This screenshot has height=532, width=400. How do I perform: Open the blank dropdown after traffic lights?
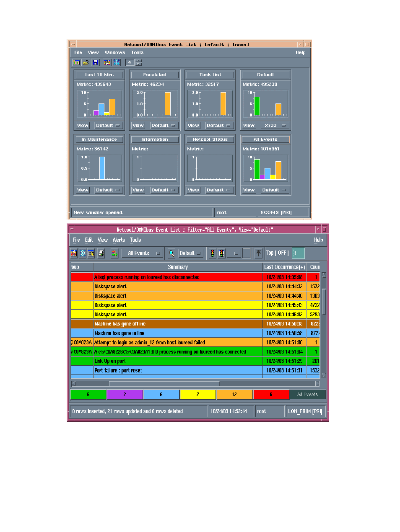(234, 253)
